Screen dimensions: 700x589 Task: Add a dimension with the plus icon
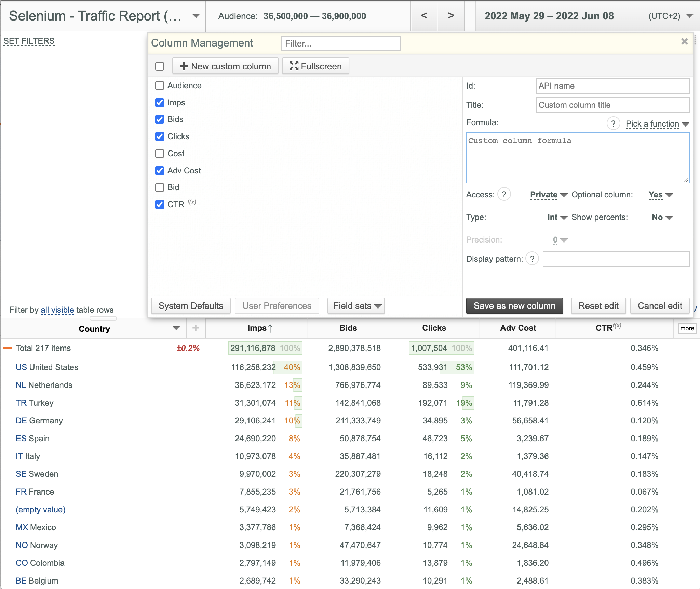point(196,328)
